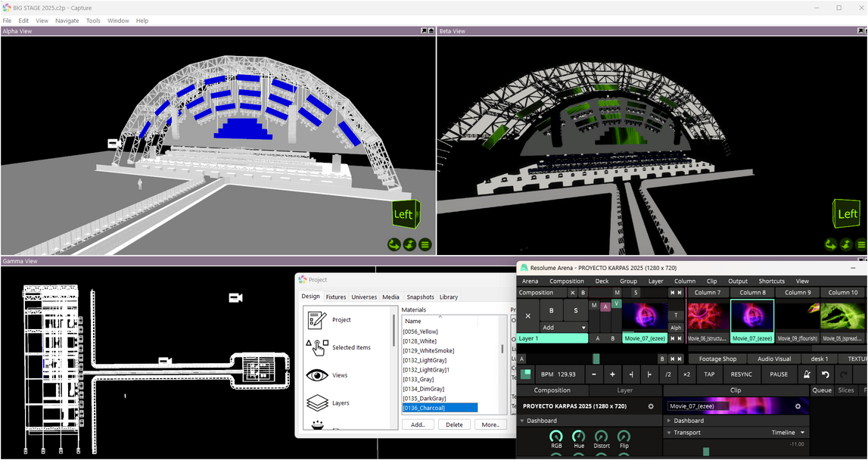Switch to the Universes tab
Image resolution: width=868 pixels, height=460 pixels.
tap(364, 297)
